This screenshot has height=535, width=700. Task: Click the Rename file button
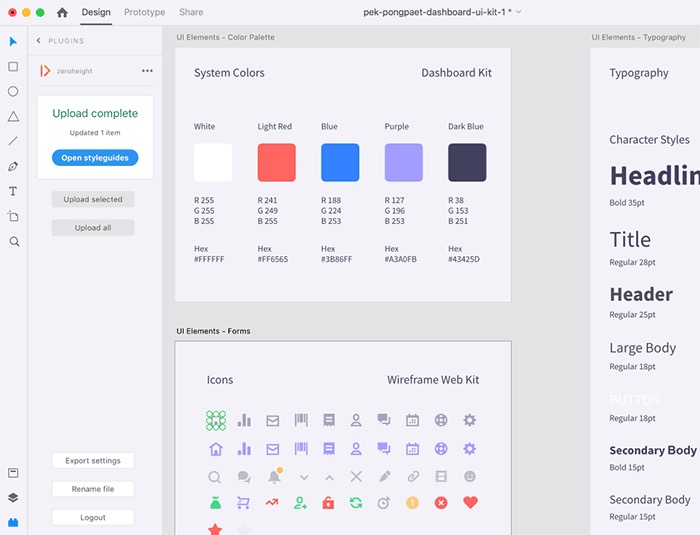93,489
